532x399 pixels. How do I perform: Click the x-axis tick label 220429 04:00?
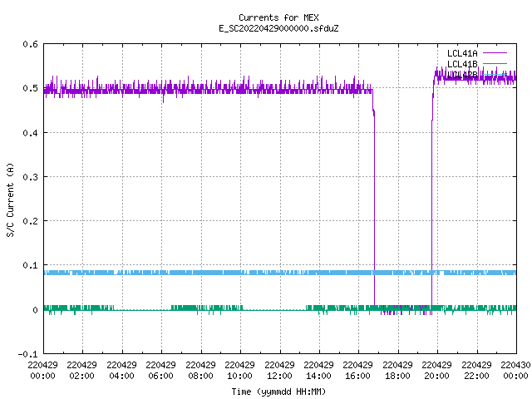121,371
